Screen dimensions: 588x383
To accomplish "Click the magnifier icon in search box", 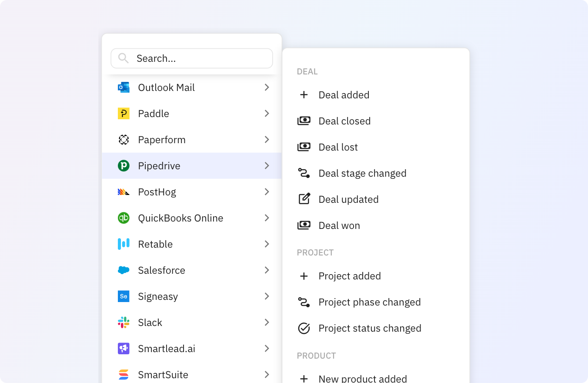I will 124,58.
